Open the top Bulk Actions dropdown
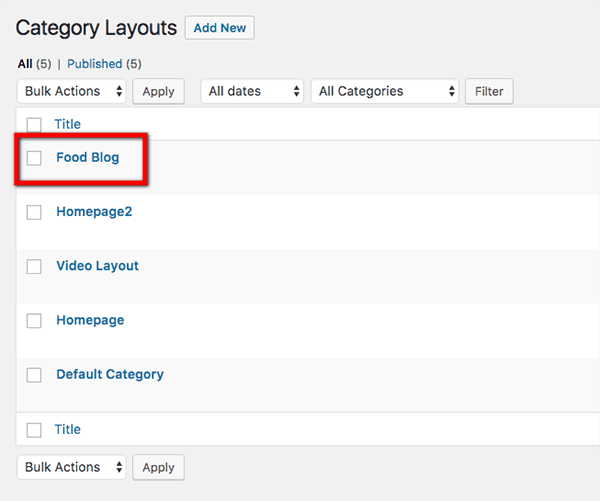The width and height of the screenshot is (600, 501). 72,91
